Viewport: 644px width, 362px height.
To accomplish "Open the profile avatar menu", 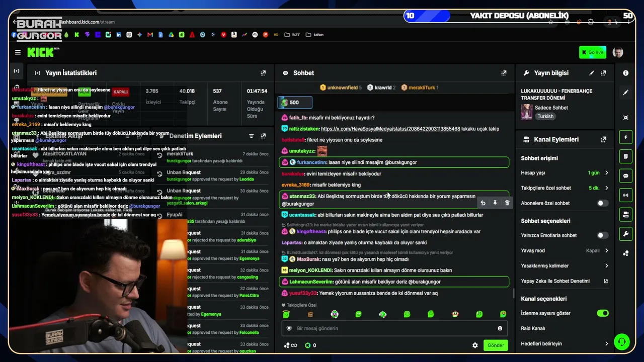I will (x=618, y=52).
